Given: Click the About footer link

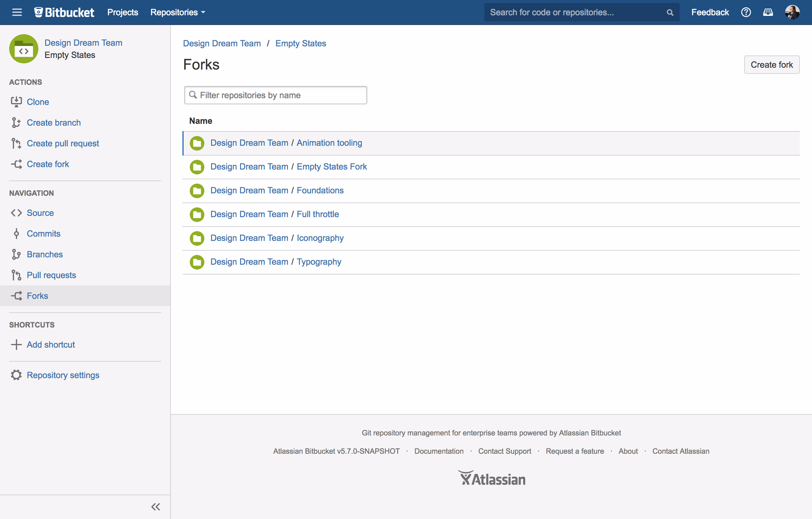Looking at the screenshot, I should 628,451.
